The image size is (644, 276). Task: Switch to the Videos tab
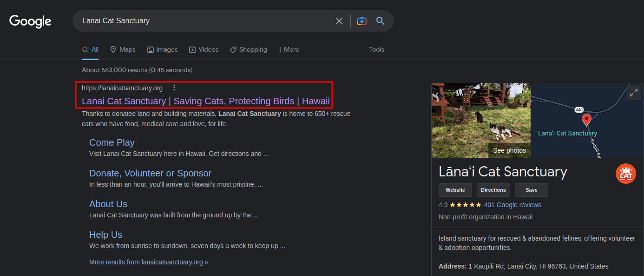point(204,50)
